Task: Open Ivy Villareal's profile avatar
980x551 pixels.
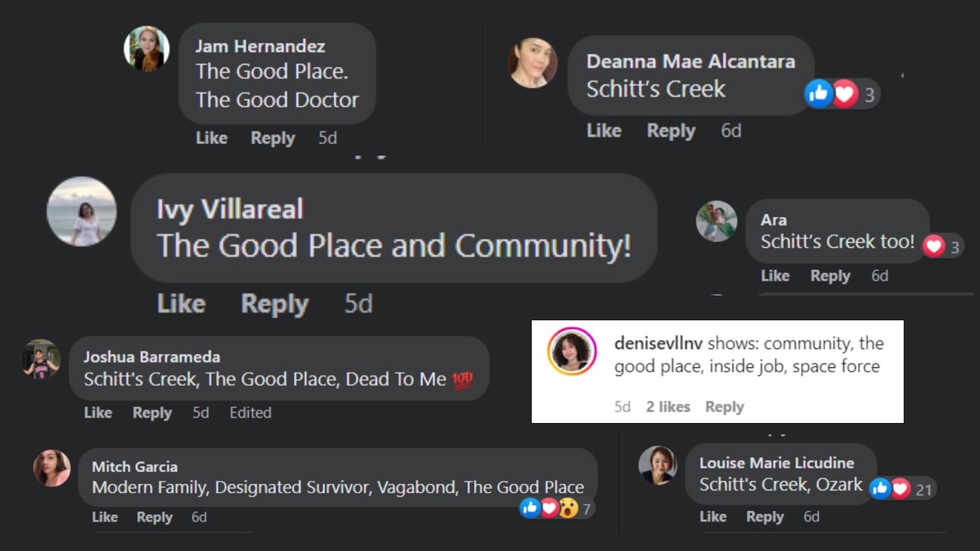Action: click(81, 211)
